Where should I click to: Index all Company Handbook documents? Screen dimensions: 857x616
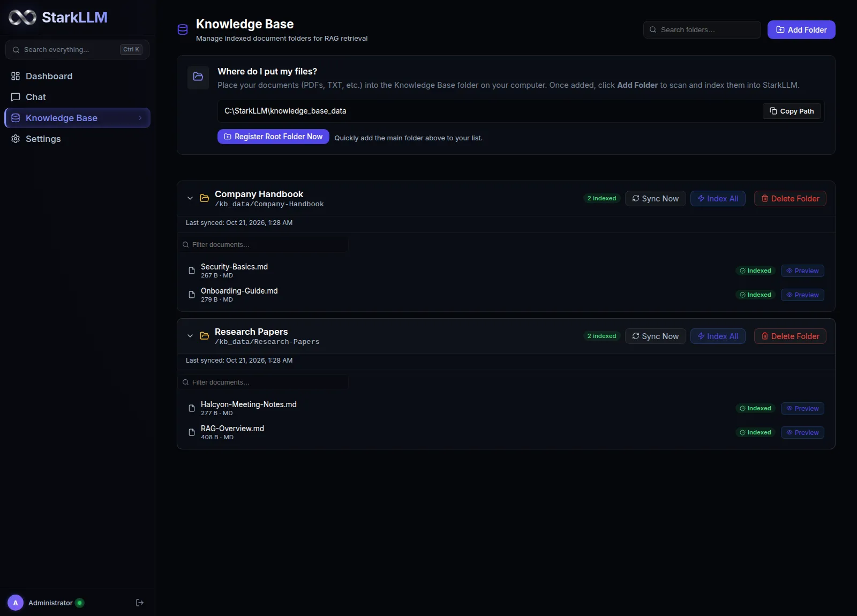(x=718, y=199)
